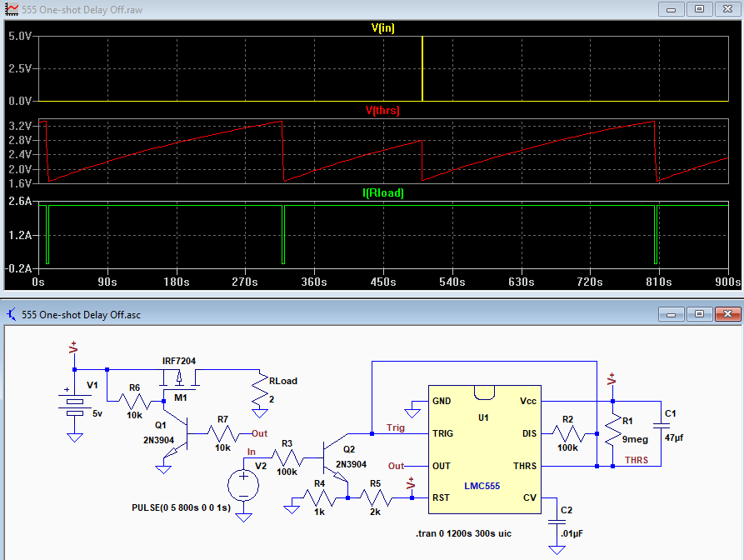The width and height of the screenshot is (744, 560).
Task: Click the yellow V(in) pulse near 500s
Action: (x=422, y=68)
